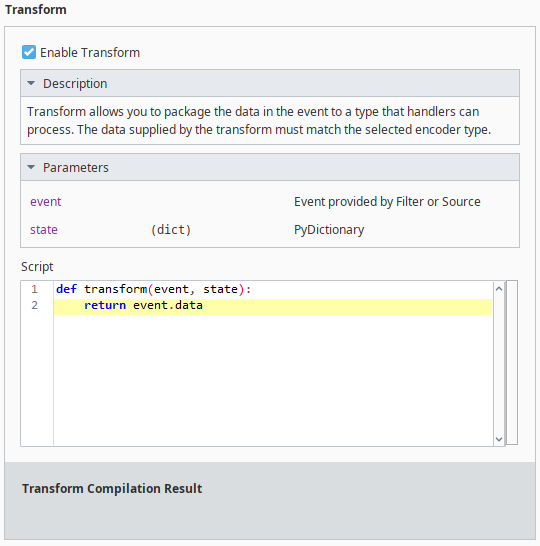Select the event parameter name
540x546 pixels.
point(46,202)
